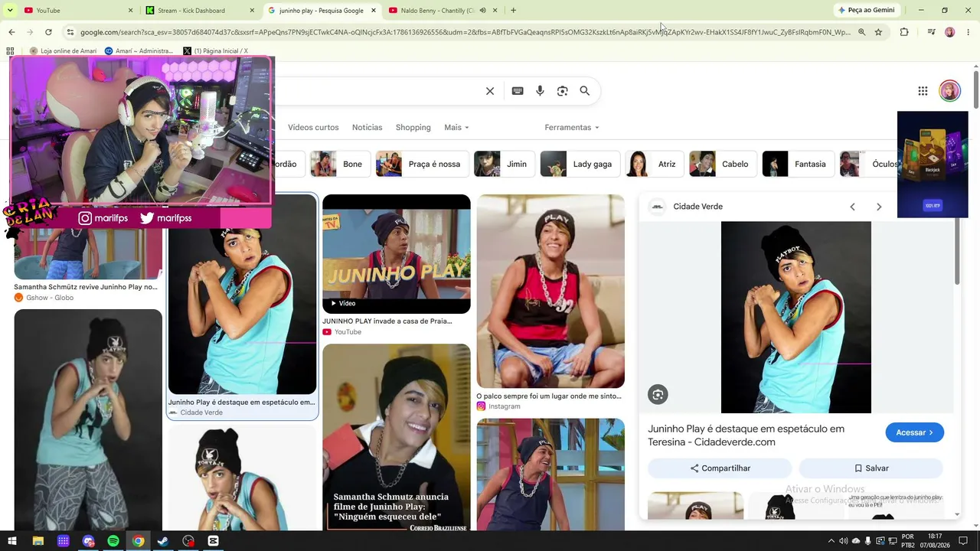Show hidden system tray icons
Viewport: 980px width, 551px height.
[831, 541]
